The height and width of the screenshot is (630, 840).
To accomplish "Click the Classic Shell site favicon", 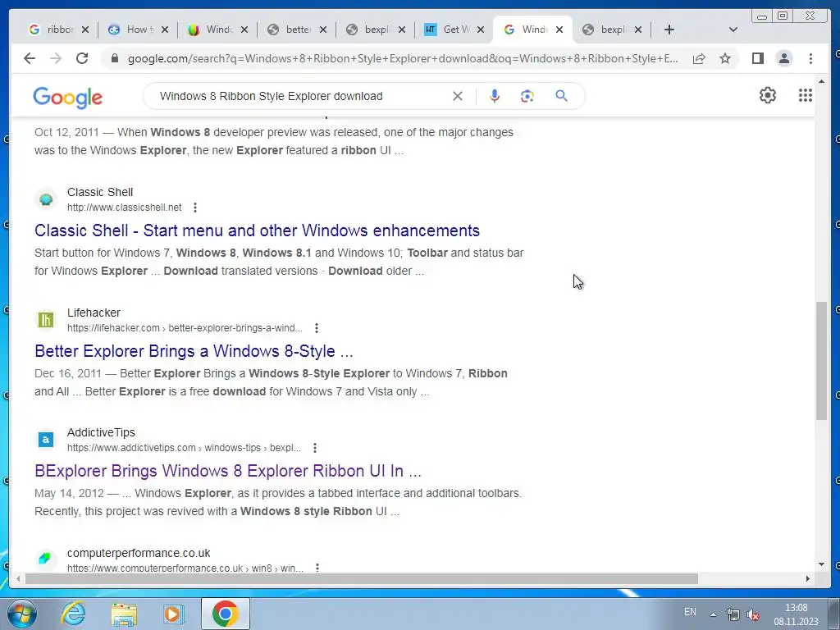I will pos(46,200).
